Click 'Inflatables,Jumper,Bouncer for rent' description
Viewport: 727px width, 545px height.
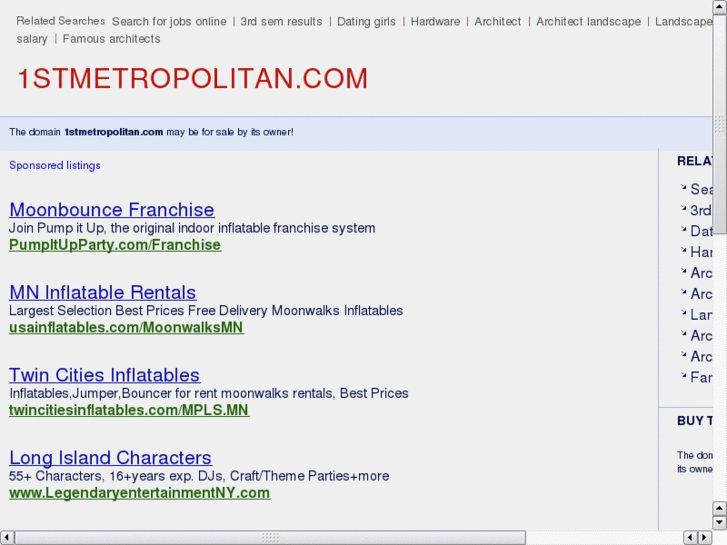coord(209,393)
